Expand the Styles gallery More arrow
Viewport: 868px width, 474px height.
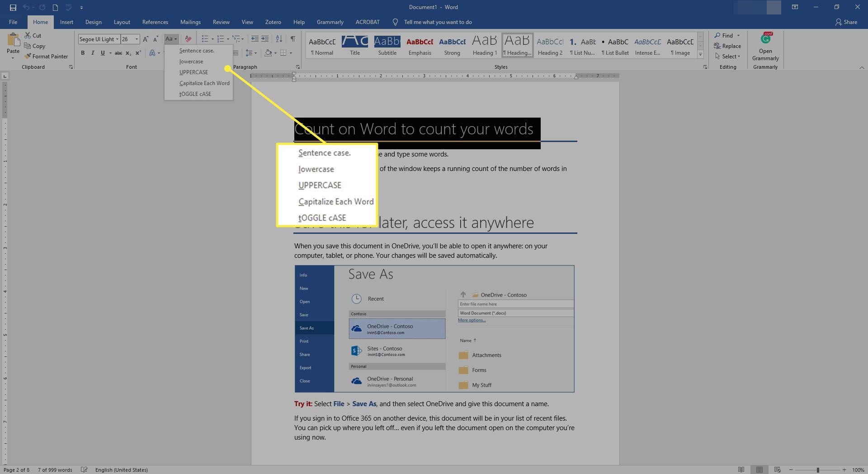pos(700,55)
